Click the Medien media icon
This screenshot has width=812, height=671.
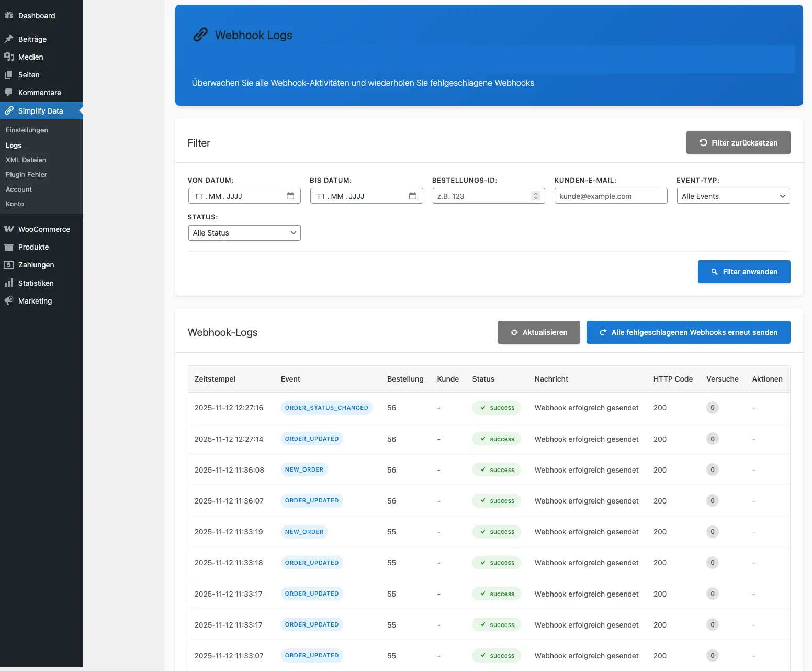click(x=9, y=57)
